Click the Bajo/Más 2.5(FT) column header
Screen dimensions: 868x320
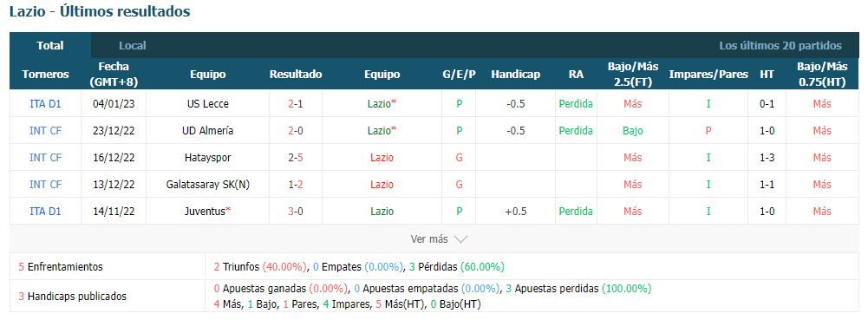click(x=633, y=75)
